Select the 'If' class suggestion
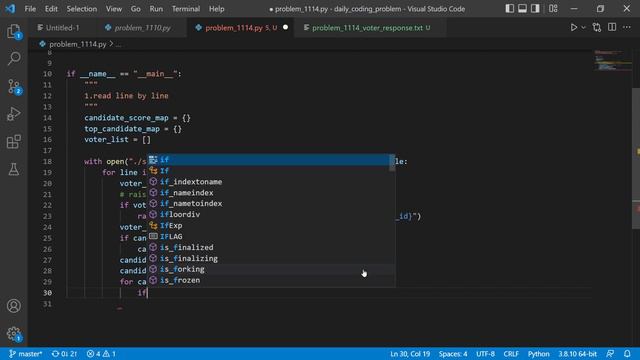The image size is (640, 360). pyautogui.click(x=269, y=171)
